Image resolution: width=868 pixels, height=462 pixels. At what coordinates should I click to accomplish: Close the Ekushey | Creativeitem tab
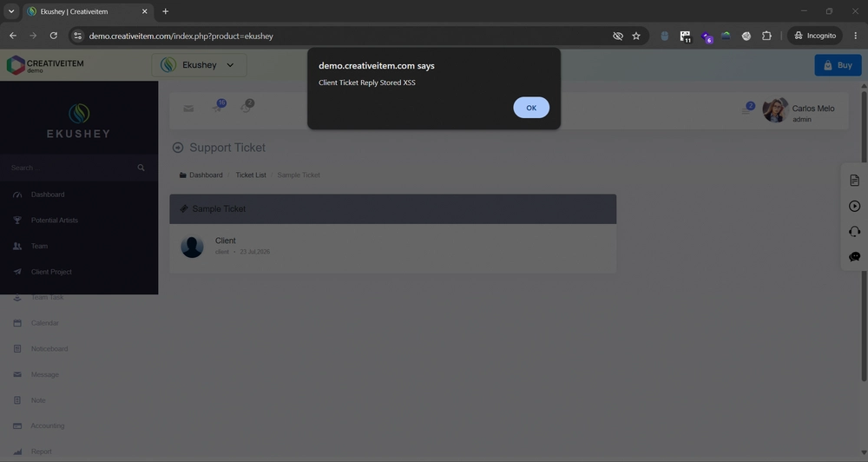pos(144,11)
